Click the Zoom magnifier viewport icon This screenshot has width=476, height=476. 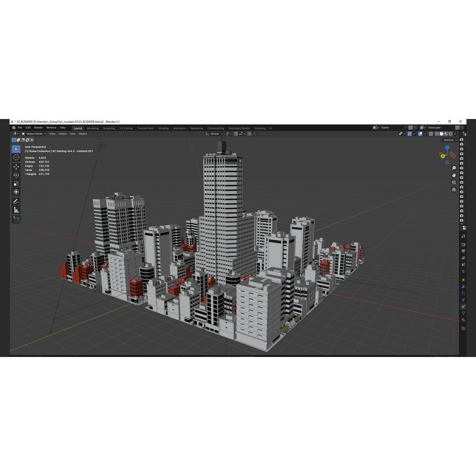(454, 168)
